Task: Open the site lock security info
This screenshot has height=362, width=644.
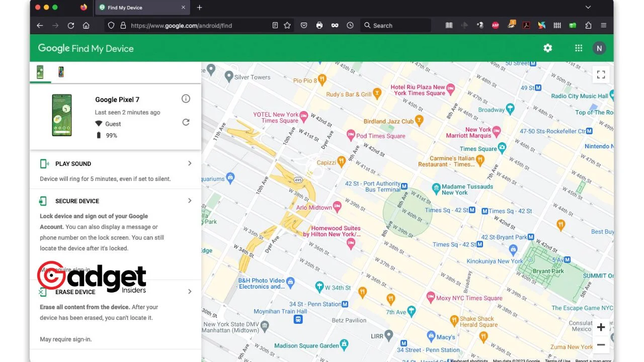Action: 123,25
